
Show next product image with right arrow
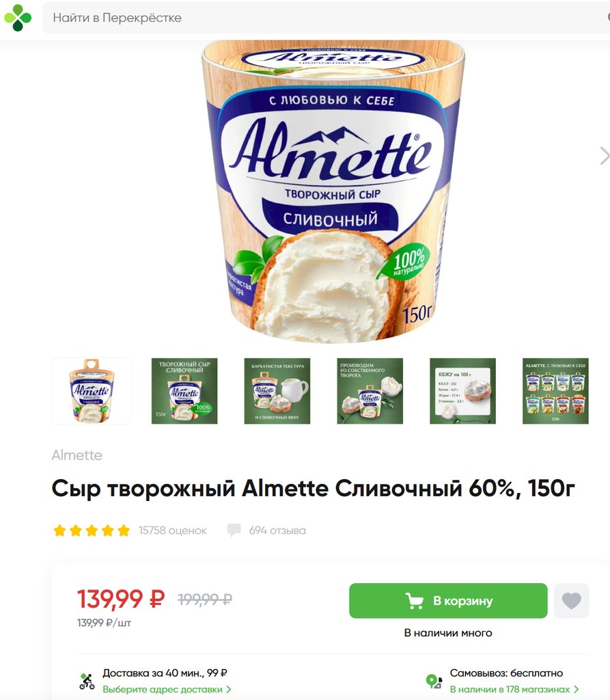tap(605, 156)
